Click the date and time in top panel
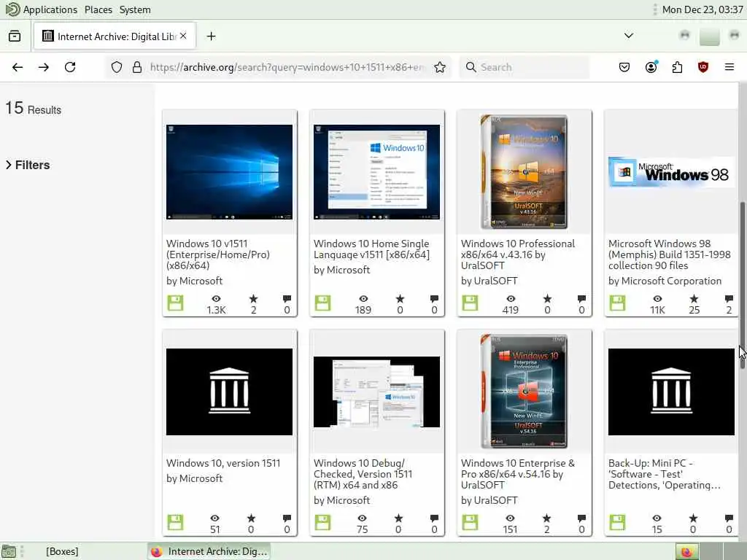 [x=703, y=9]
